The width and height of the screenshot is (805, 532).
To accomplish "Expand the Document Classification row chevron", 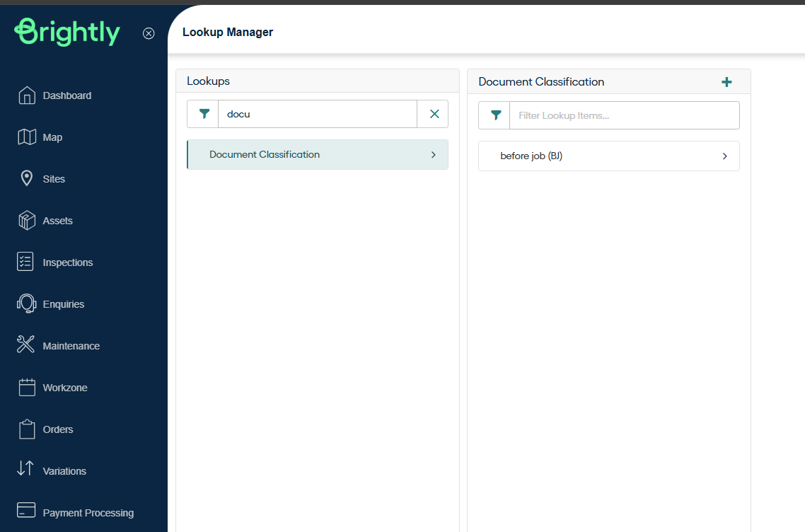I will click(x=433, y=155).
